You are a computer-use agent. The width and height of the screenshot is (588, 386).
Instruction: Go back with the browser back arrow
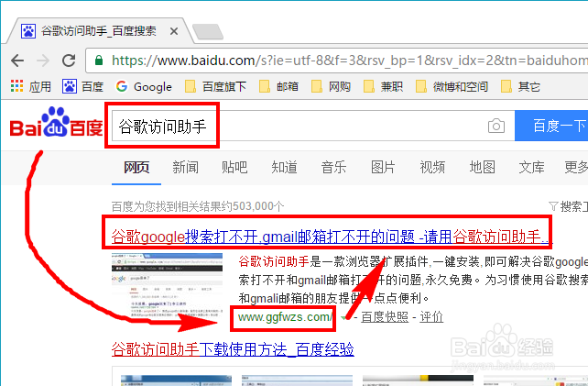17,61
